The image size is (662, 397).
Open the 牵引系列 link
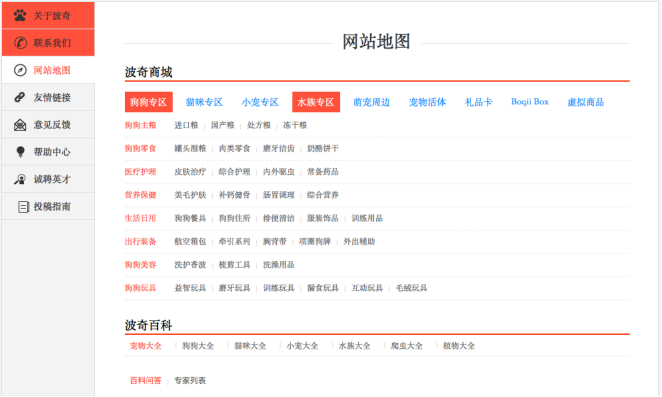234,241
